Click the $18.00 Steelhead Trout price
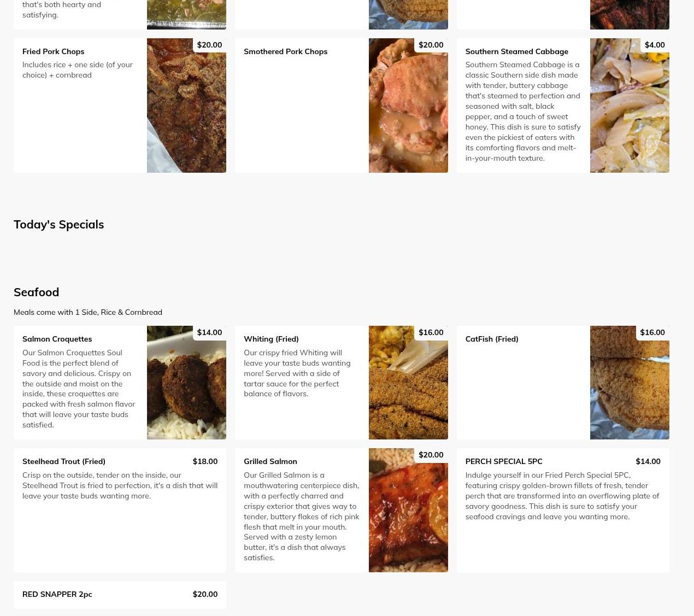Viewport: 694px width, 616px height. click(205, 461)
